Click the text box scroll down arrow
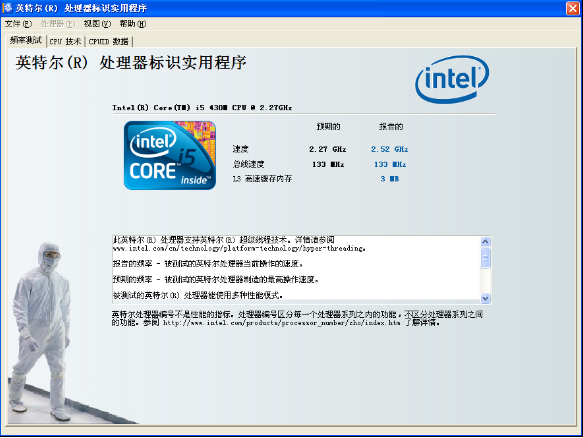Image resolution: width=583 pixels, height=438 pixels. click(485, 298)
